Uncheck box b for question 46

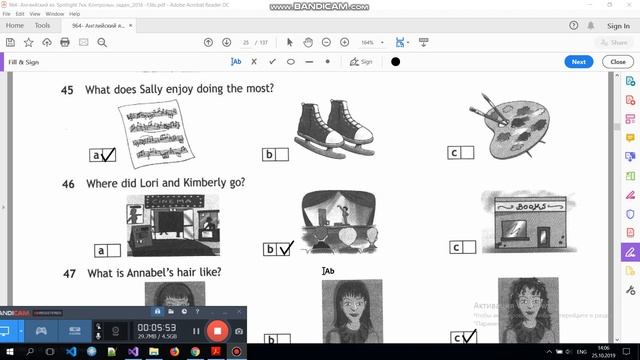(x=285, y=249)
